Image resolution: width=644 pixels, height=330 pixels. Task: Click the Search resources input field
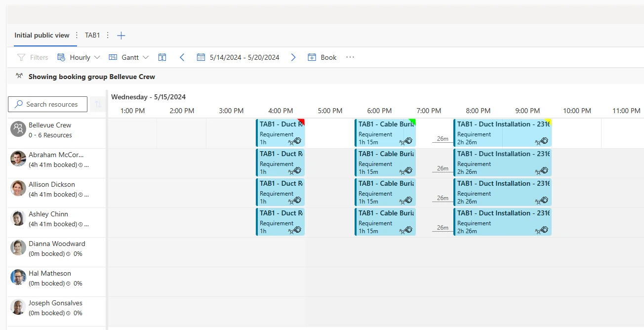[47, 104]
